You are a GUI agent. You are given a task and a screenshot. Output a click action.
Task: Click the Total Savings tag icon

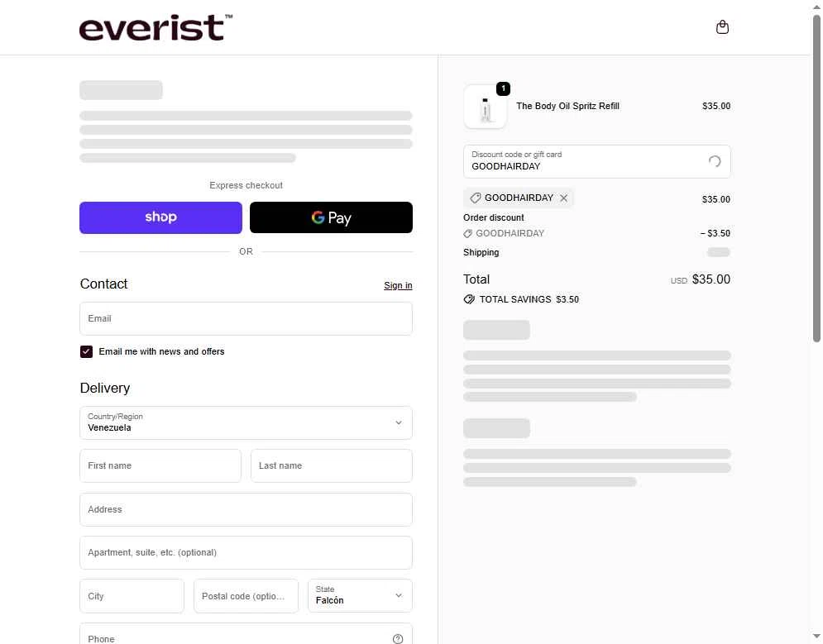pyautogui.click(x=469, y=299)
